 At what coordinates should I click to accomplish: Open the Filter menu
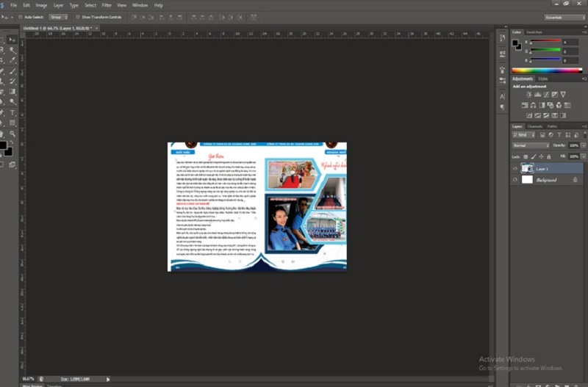click(x=107, y=5)
